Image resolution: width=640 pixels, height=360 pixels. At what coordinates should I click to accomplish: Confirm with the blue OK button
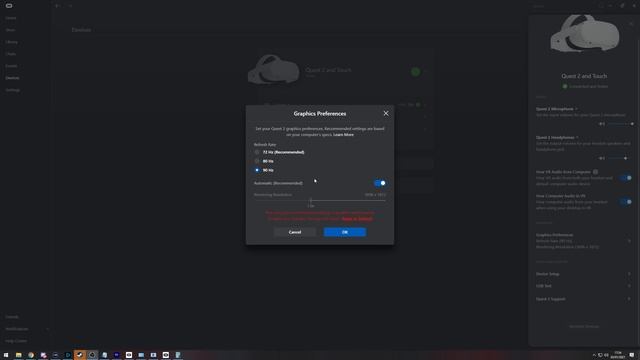pos(345,232)
